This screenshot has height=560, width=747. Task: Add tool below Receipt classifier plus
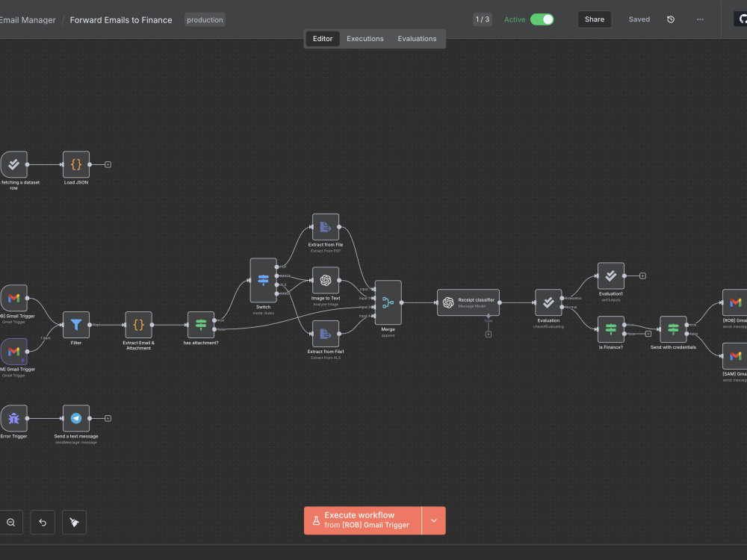point(489,335)
